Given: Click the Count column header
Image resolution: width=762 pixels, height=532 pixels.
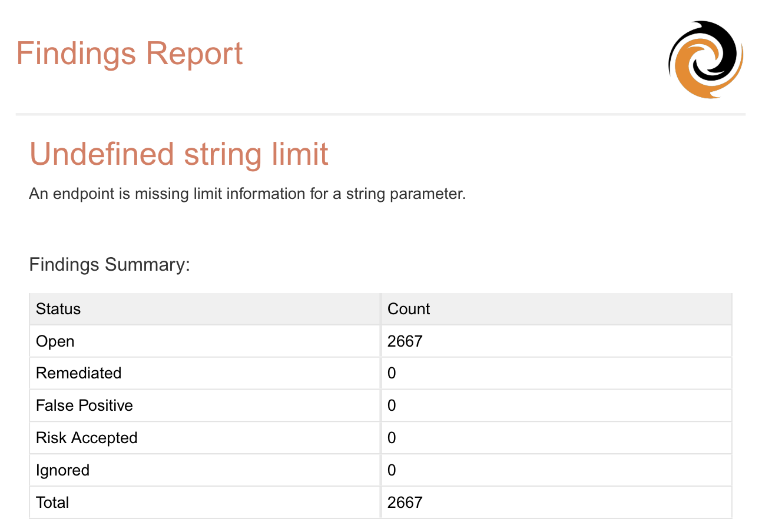Looking at the screenshot, I should 409,309.
